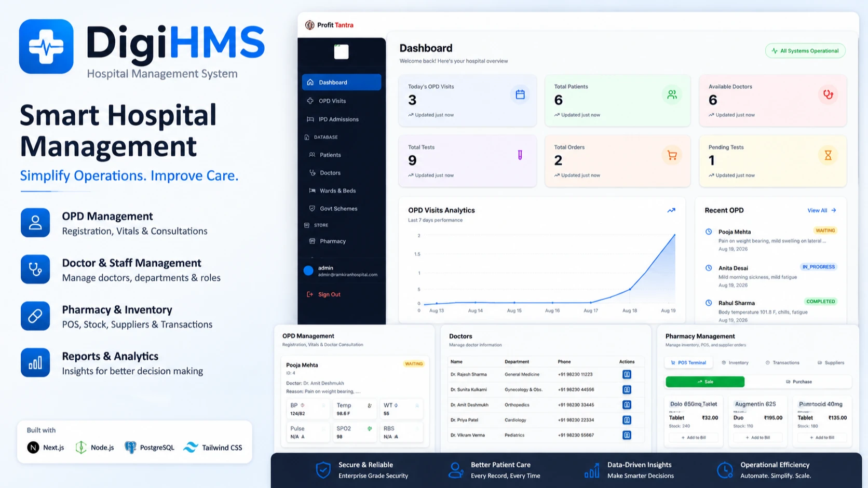
Task: Switch to the Transactions tab
Action: pyautogui.click(x=782, y=362)
